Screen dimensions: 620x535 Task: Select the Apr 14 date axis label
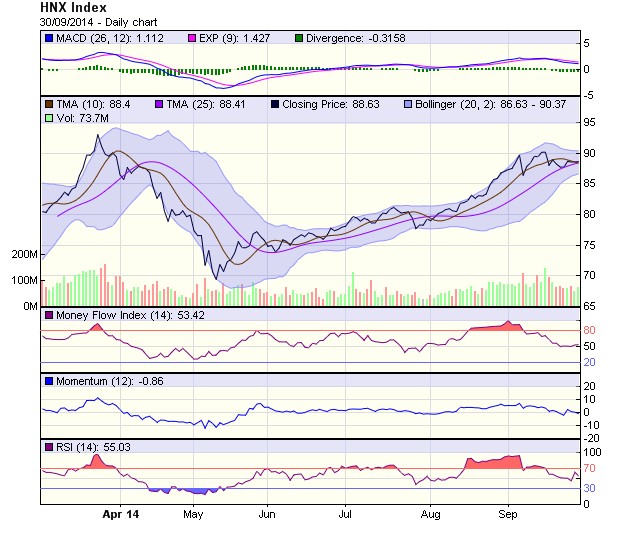coord(120,514)
